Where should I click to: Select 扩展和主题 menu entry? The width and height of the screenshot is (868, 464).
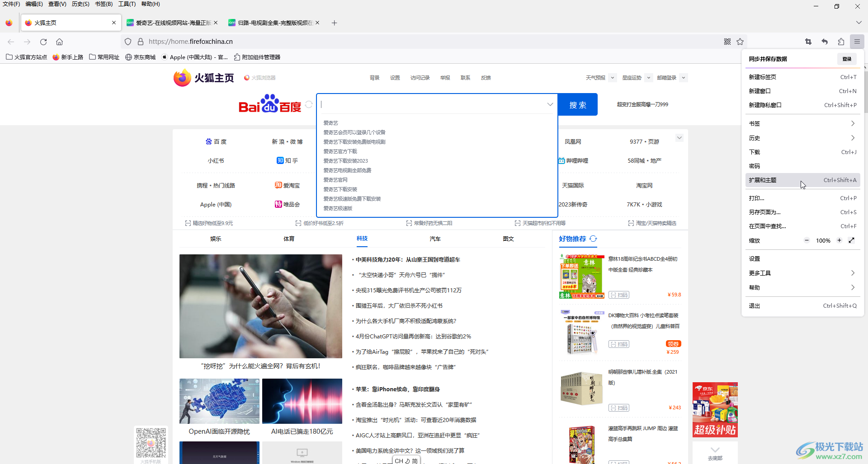802,180
